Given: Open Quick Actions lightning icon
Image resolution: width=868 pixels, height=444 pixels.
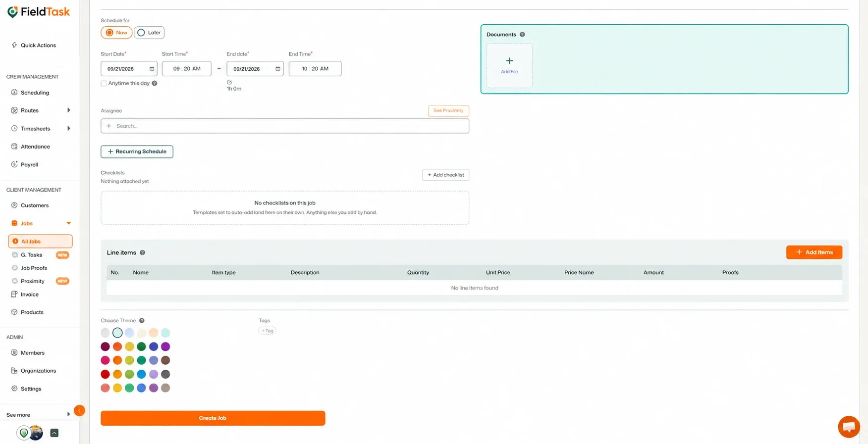Looking at the screenshot, I should click(x=14, y=45).
